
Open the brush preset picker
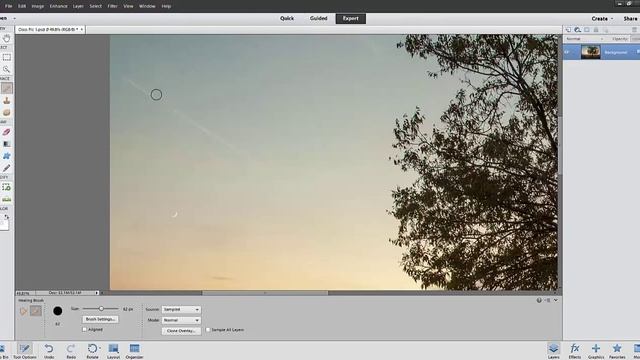pyautogui.click(x=58, y=311)
